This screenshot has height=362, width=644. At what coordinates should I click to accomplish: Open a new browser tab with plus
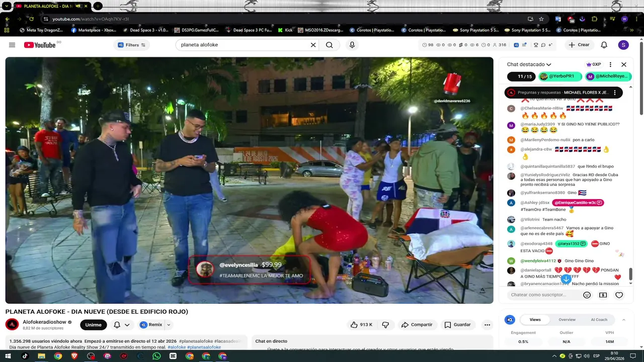coord(98,6)
